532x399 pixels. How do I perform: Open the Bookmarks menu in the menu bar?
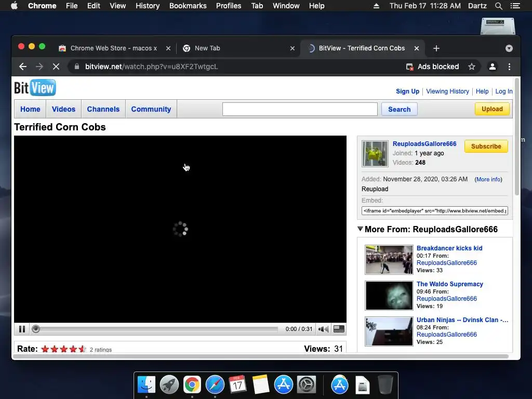pos(188,6)
